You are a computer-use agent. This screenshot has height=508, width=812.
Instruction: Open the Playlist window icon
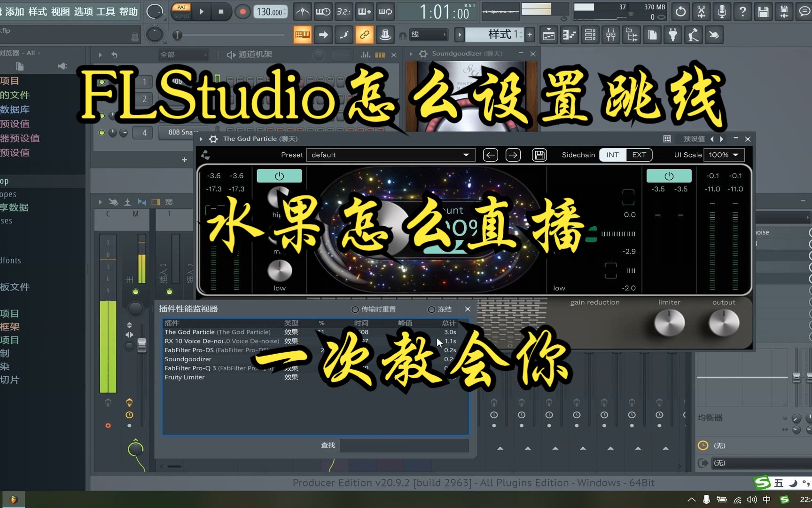coord(549,35)
